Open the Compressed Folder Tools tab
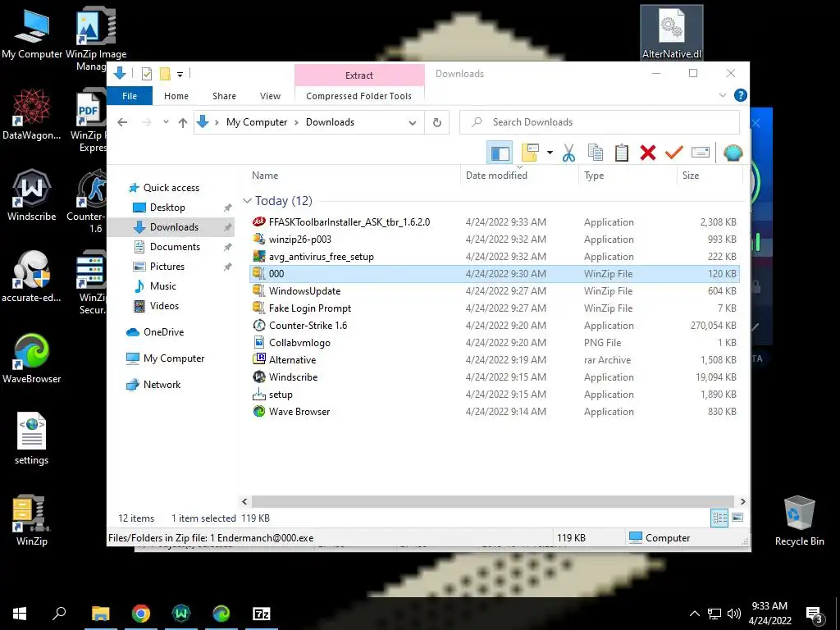The image size is (840, 630). pyautogui.click(x=359, y=96)
